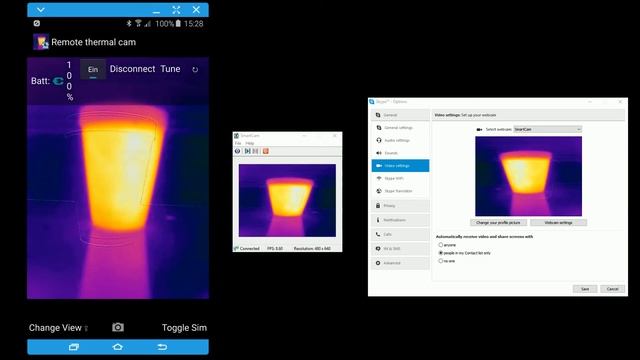
Task: Close the Skype Options window
Action: (x=620, y=102)
